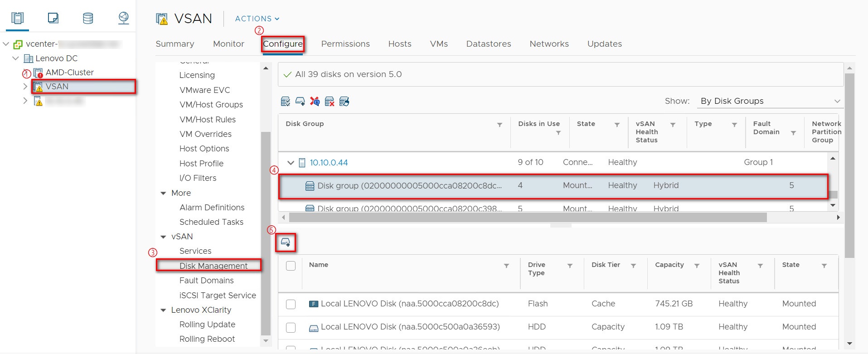The width and height of the screenshot is (868, 354).
Task: Click add disks icon above Name table
Action: pos(286,242)
